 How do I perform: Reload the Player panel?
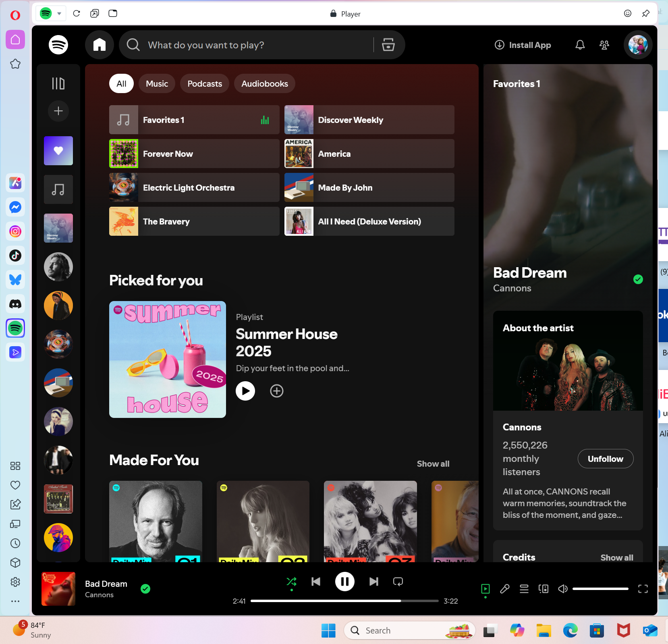tap(77, 13)
